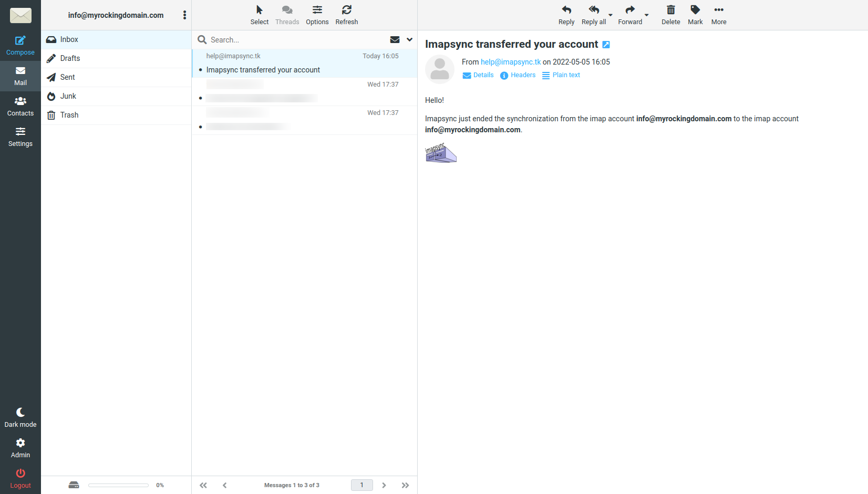Open the Imapsync transferred your account message
This screenshot has height=494, width=868.
tap(305, 64)
